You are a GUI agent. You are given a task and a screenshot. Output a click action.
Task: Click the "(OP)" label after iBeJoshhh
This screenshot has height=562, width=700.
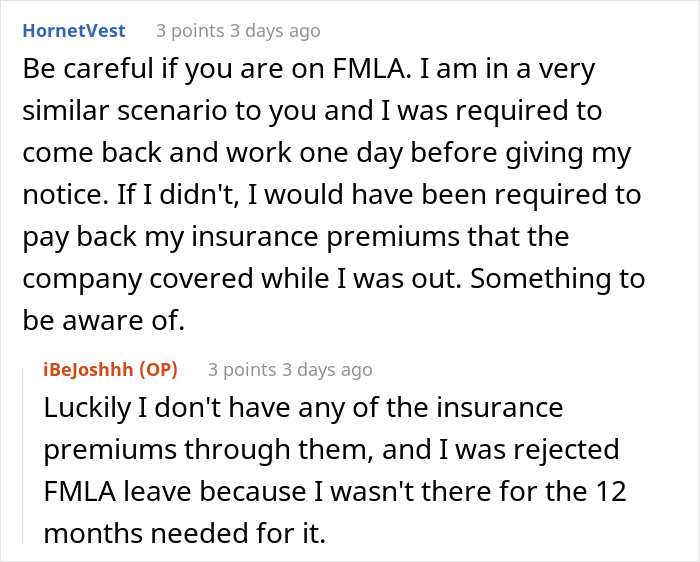point(157,370)
